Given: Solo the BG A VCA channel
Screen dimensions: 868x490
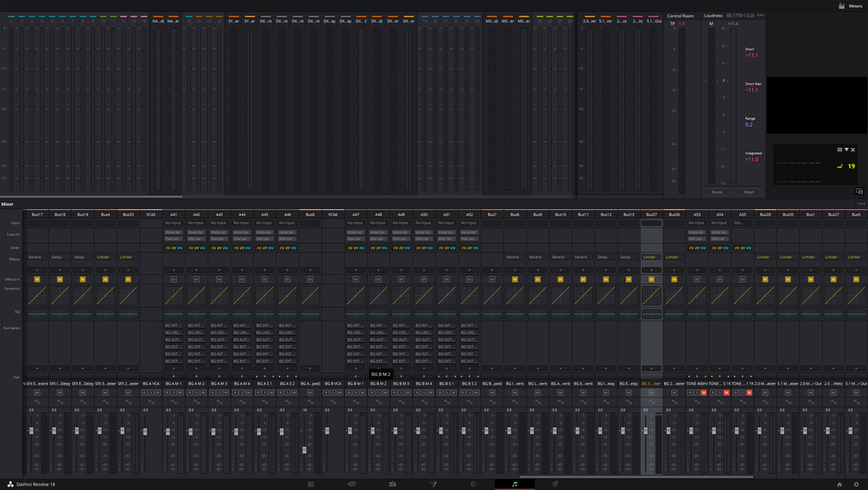Looking at the screenshot, I should [x=150, y=392].
